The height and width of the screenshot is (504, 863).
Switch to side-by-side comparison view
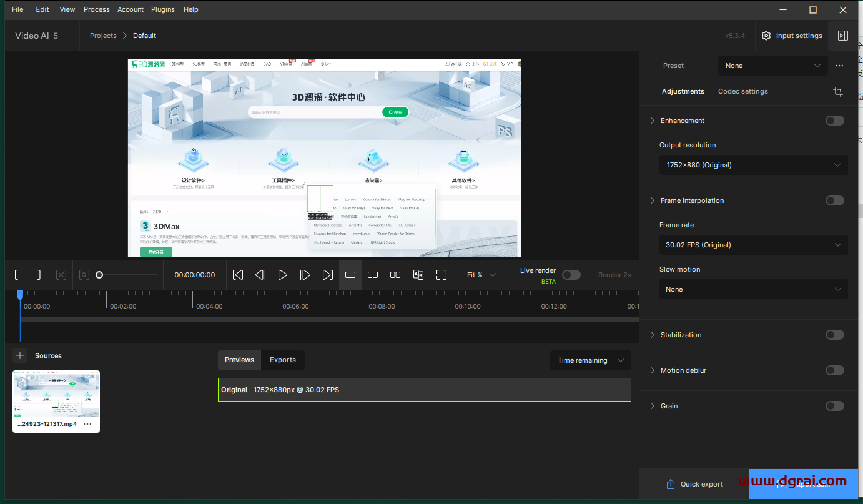click(x=395, y=275)
